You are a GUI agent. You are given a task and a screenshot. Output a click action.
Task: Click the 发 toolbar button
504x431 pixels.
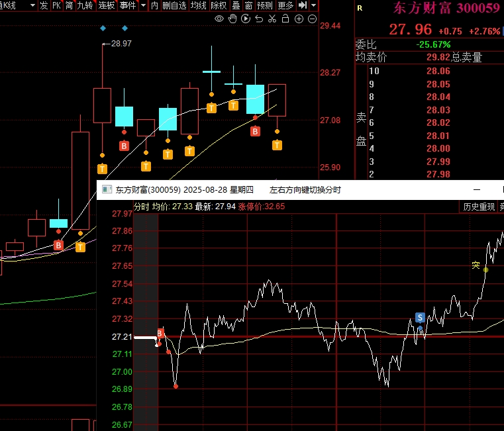pos(44,5)
